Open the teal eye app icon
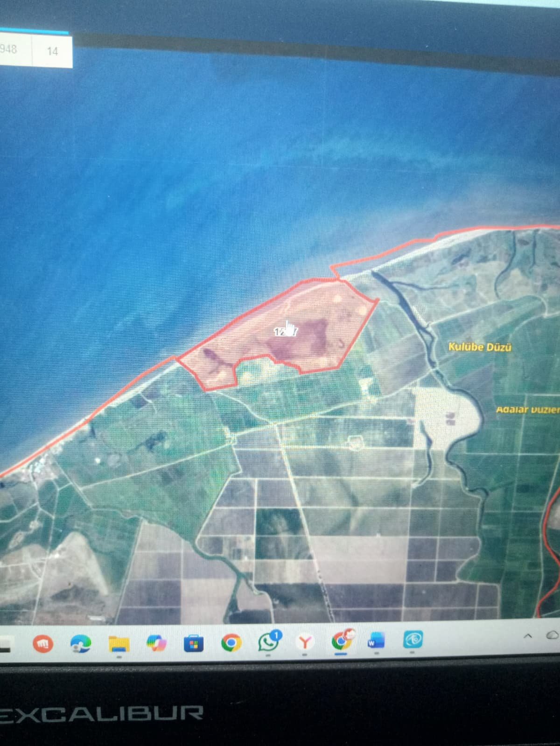The height and width of the screenshot is (746, 560). point(413,640)
